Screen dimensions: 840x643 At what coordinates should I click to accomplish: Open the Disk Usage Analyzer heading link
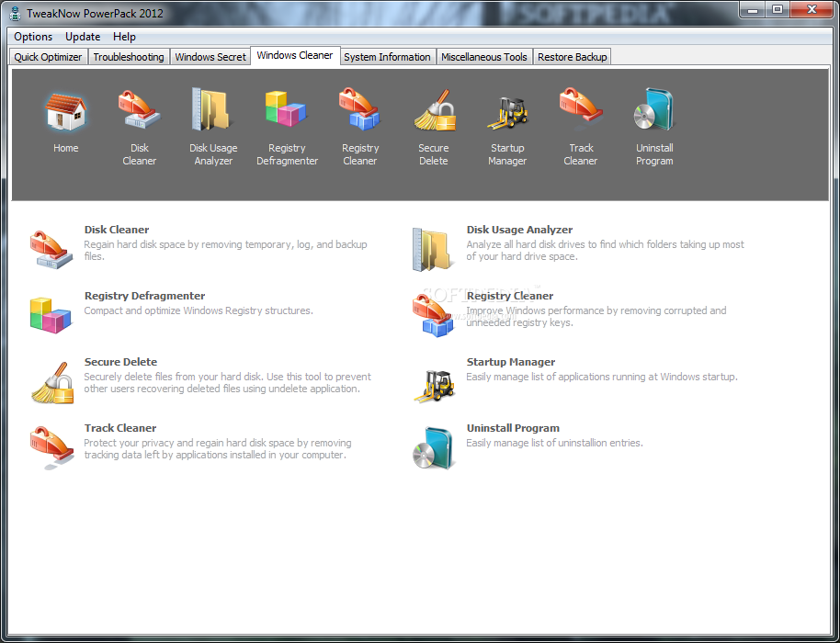(x=519, y=230)
